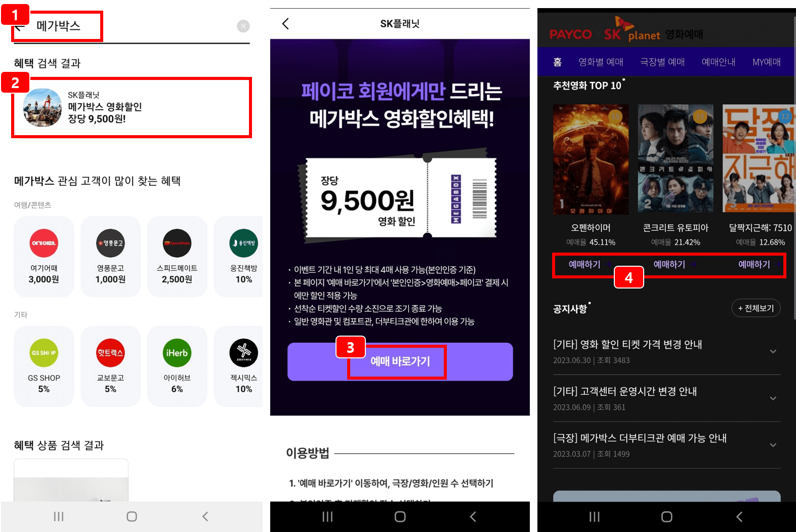This screenshot has width=796, height=532.
Task: Switch to the 홈 tab
Action: (558, 62)
